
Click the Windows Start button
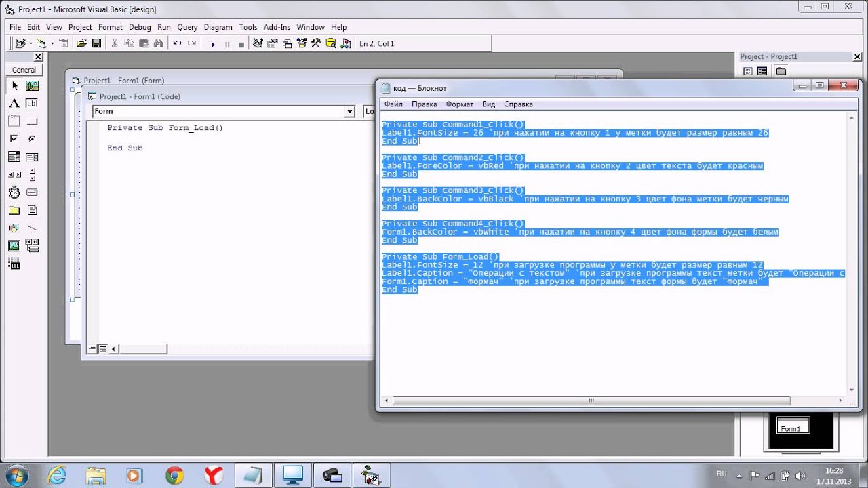[16, 474]
